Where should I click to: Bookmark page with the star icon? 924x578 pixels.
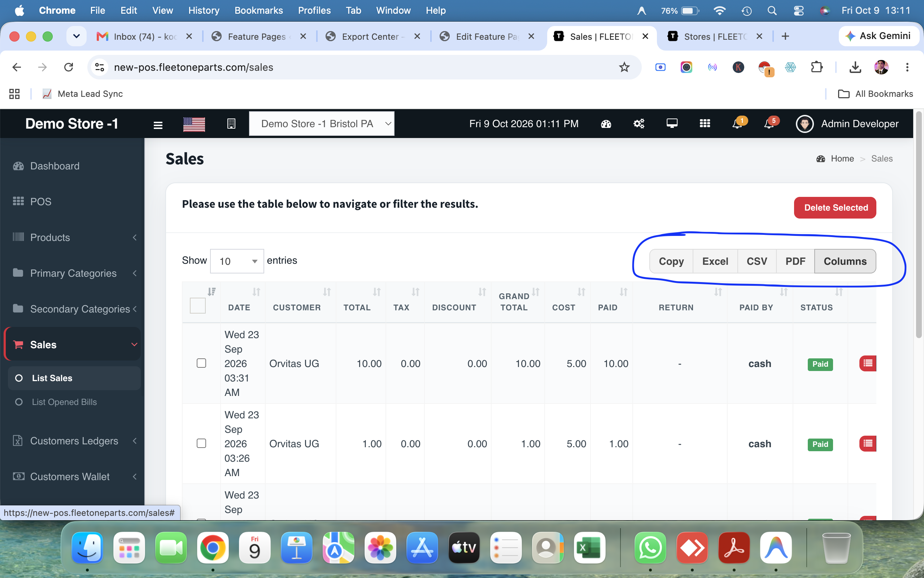(624, 67)
